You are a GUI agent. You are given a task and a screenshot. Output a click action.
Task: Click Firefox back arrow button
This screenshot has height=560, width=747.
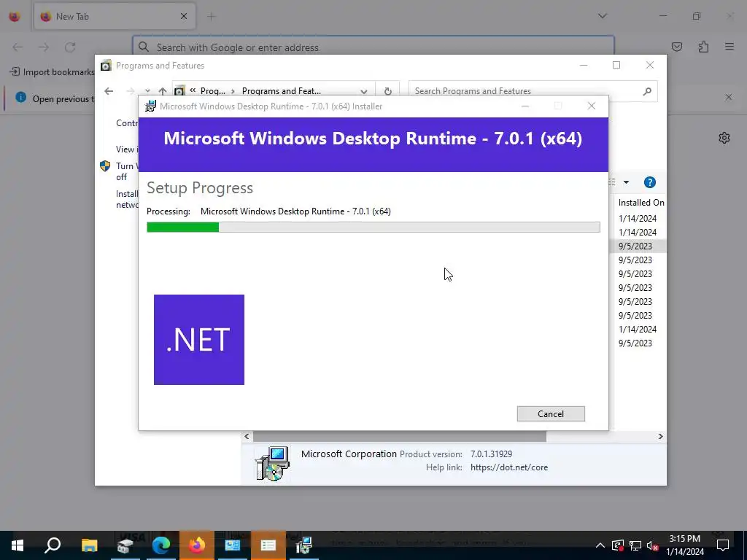pos(18,47)
